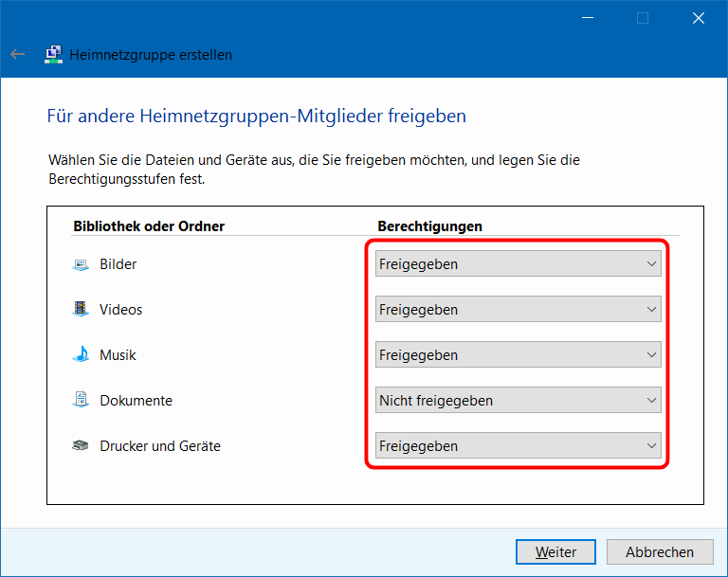This screenshot has width=728, height=577.
Task: Click the heading 'Für andere Heimnetzgruppen-Mitglieder freigeben'
Action: point(256,117)
